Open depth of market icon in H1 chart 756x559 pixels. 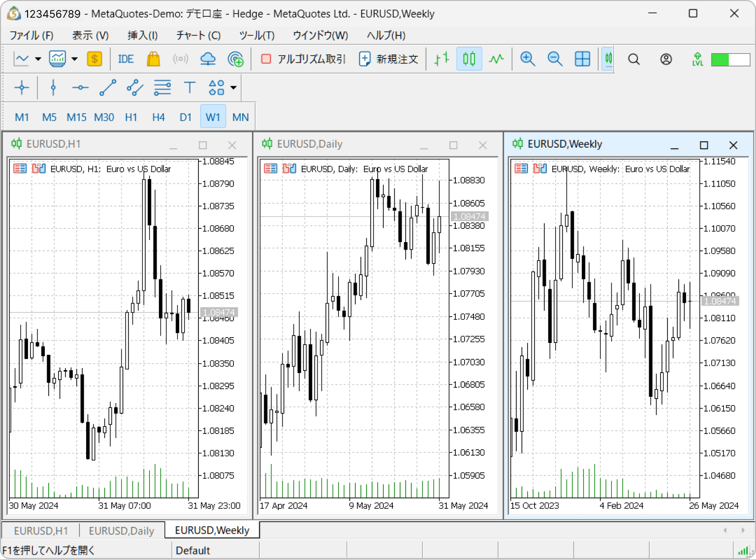(20, 169)
